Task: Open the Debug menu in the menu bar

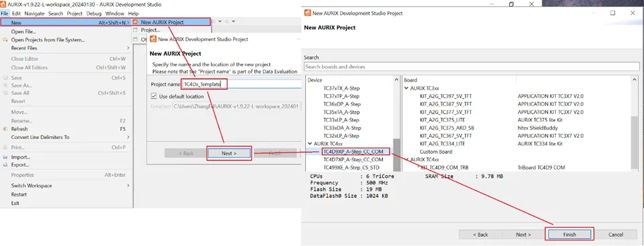Action: (x=94, y=13)
